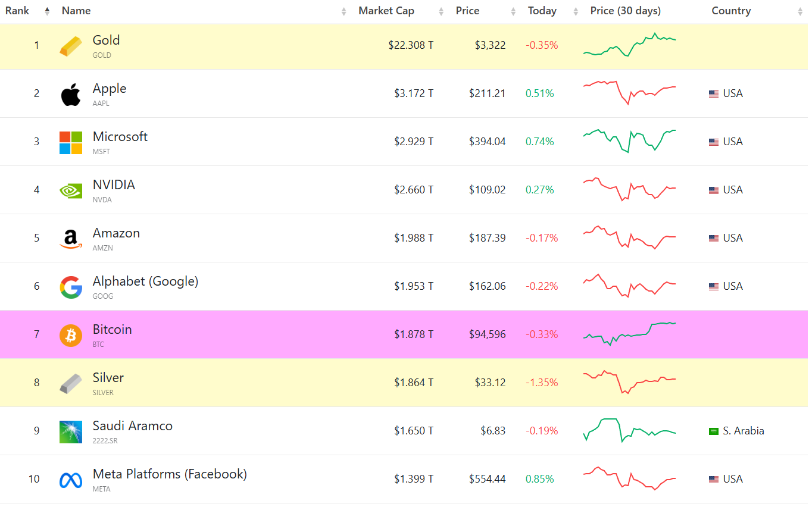Screen dimensions: 812x507
Task: Click the Alphabet (Google) logo icon
Action: pyautogui.click(x=70, y=286)
